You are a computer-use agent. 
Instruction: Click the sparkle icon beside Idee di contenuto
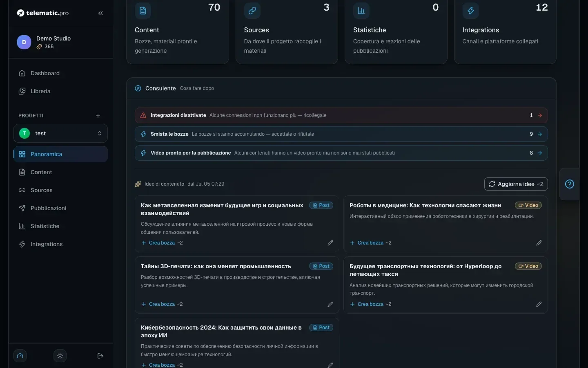138,184
